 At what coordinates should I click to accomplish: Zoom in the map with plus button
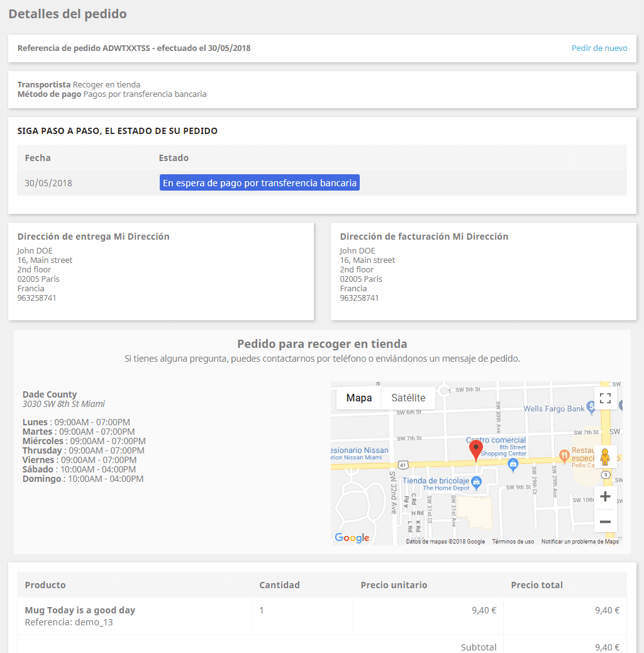605,497
